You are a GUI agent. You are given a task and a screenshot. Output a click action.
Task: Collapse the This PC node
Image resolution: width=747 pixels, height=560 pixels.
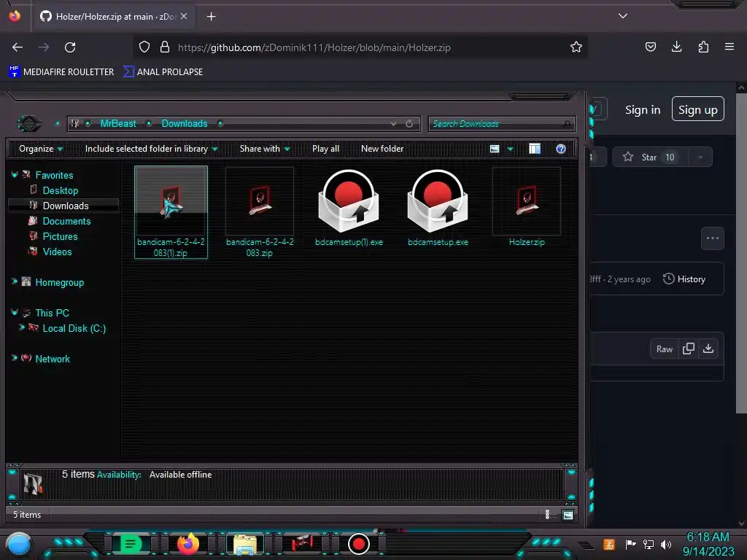(x=15, y=312)
